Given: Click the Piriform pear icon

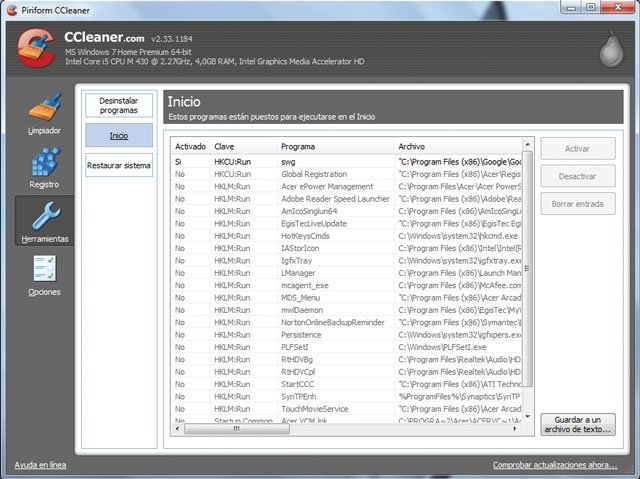Looking at the screenshot, I should point(611,49).
